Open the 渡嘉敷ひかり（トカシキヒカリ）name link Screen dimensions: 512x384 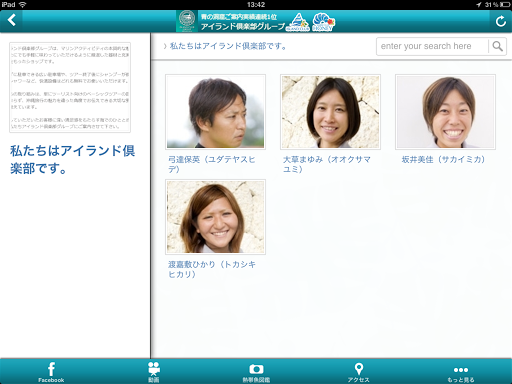pyautogui.click(x=212, y=269)
